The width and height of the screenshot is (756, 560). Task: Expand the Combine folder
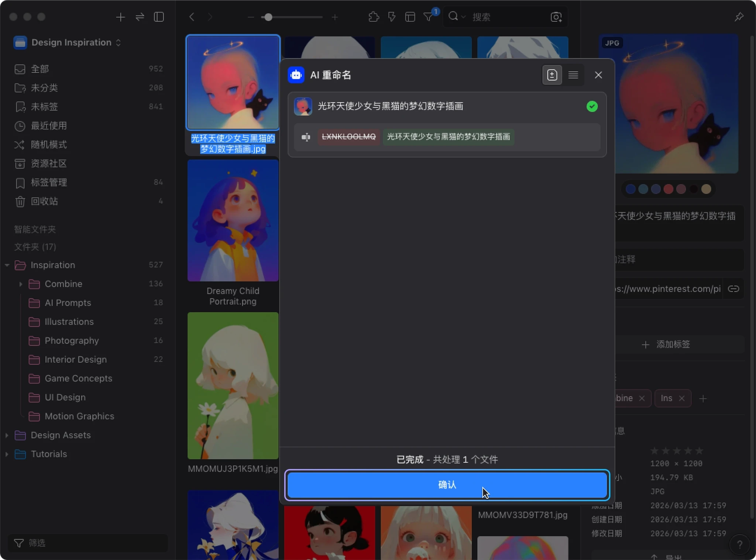point(21,284)
